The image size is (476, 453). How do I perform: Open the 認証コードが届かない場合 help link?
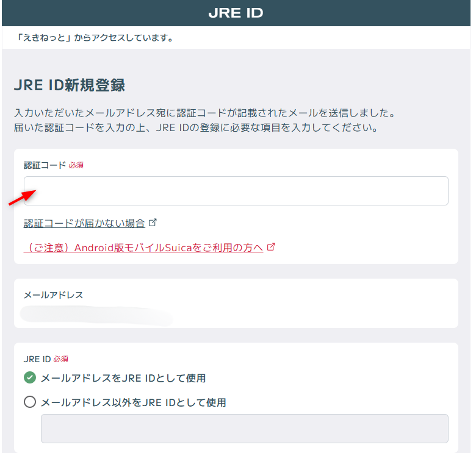coord(84,223)
